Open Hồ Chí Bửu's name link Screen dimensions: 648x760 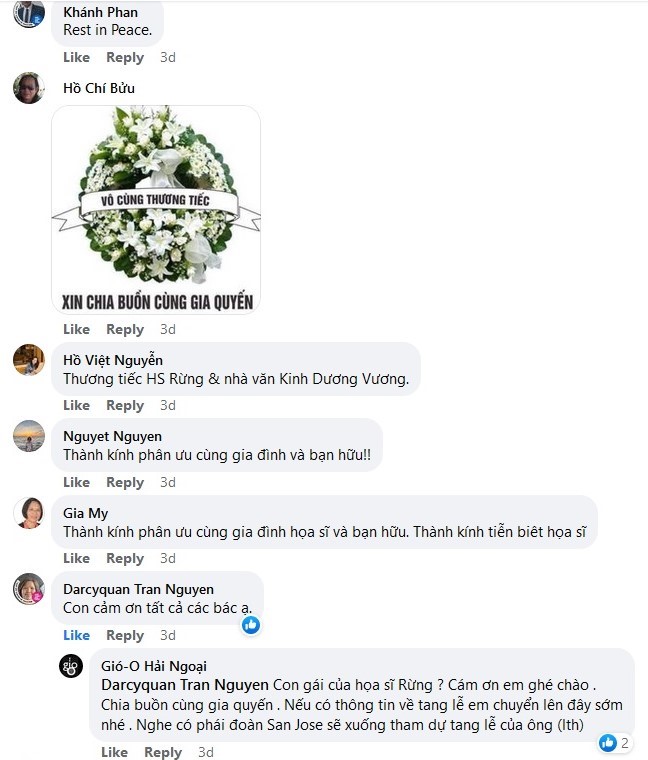tap(99, 88)
